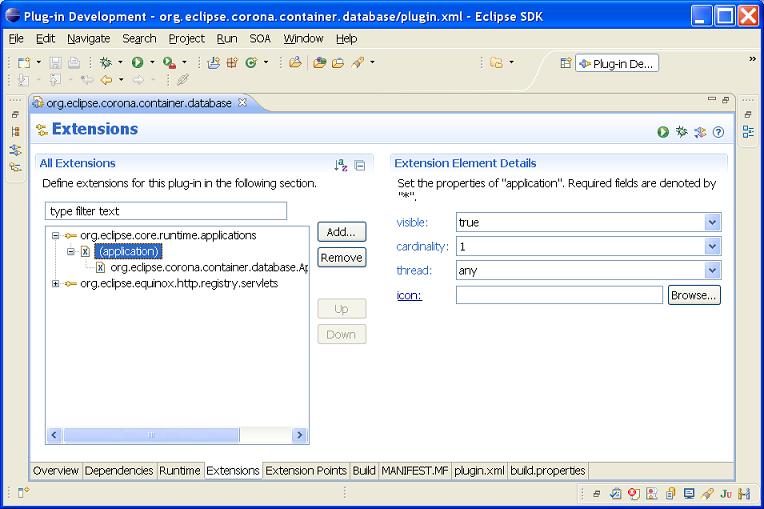Open the JUnit view status icon
The height and width of the screenshot is (509, 764).
(726, 494)
